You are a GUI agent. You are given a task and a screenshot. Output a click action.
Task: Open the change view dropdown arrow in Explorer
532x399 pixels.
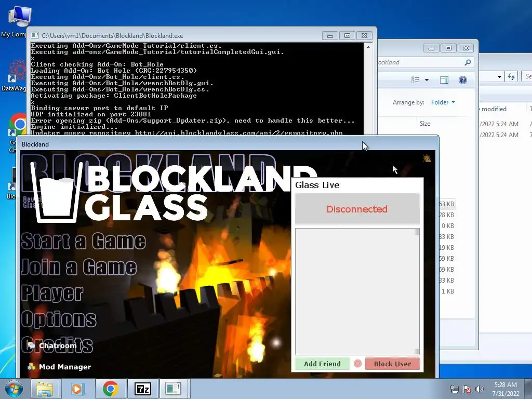pyautogui.click(x=427, y=80)
